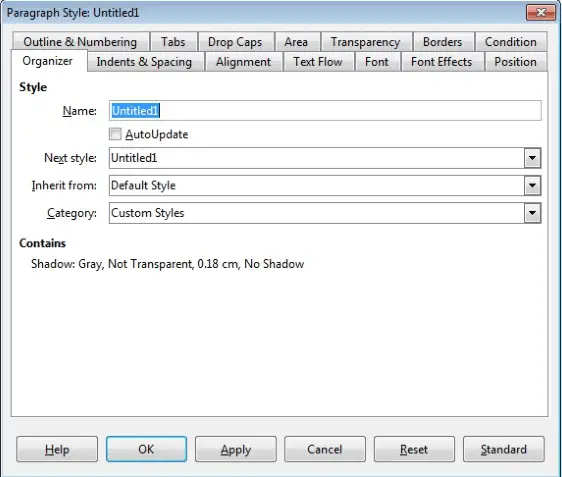Click the Name input field
The width and height of the screenshot is (562, 477).
(325, 111)
